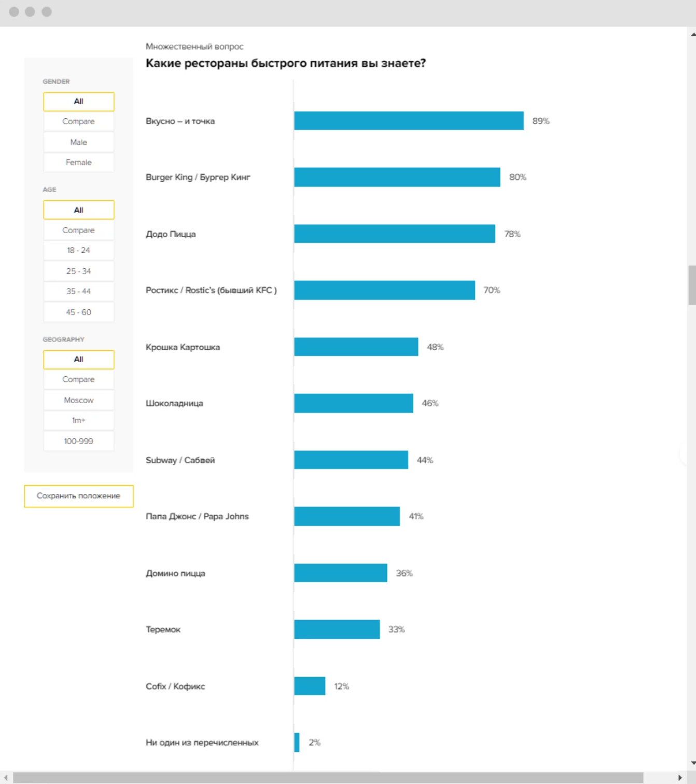Image resolution: width=696 pixels, height=784 pixels.
Task: Select the Male gender filter
Action: [x=78, y=142]
